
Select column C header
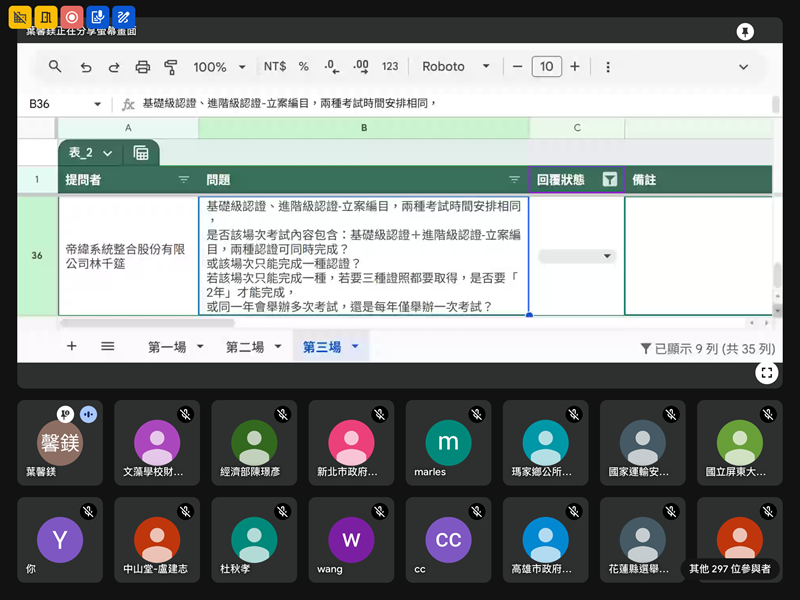tap(577, 128)
